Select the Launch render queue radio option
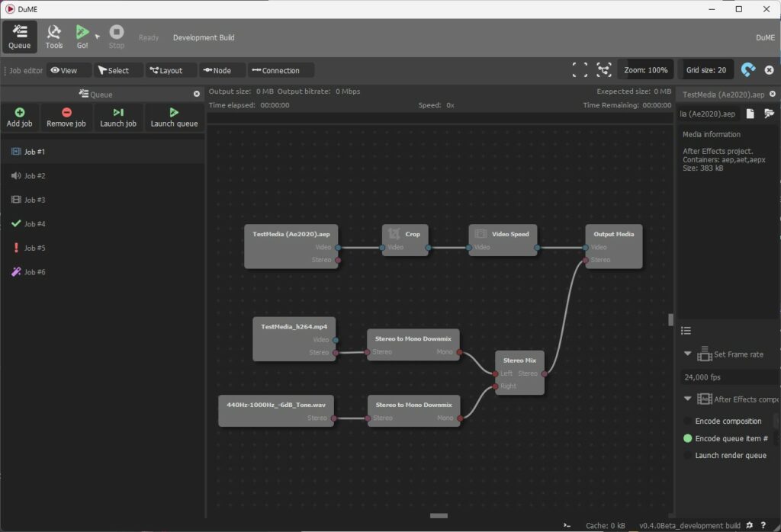 coord(688,456)
